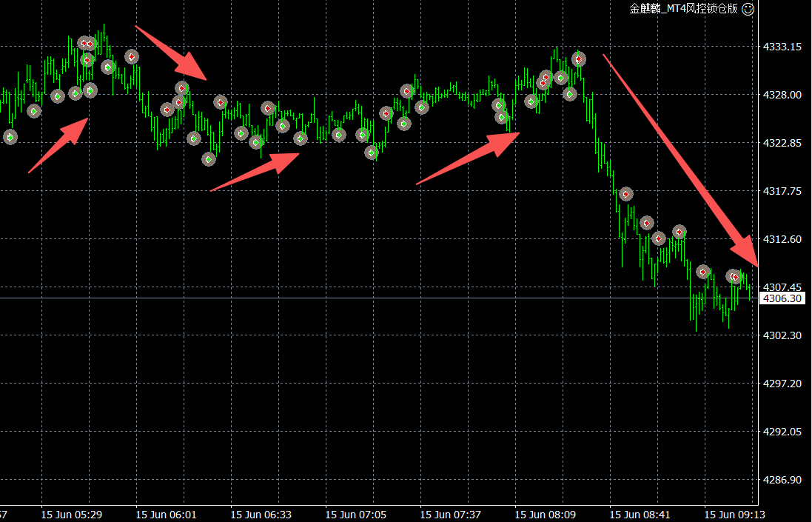Click the 15 Jun 06:33 time label
Image resolution: width=812 pixels, height=522 pixels.
(x=261, y=515)
